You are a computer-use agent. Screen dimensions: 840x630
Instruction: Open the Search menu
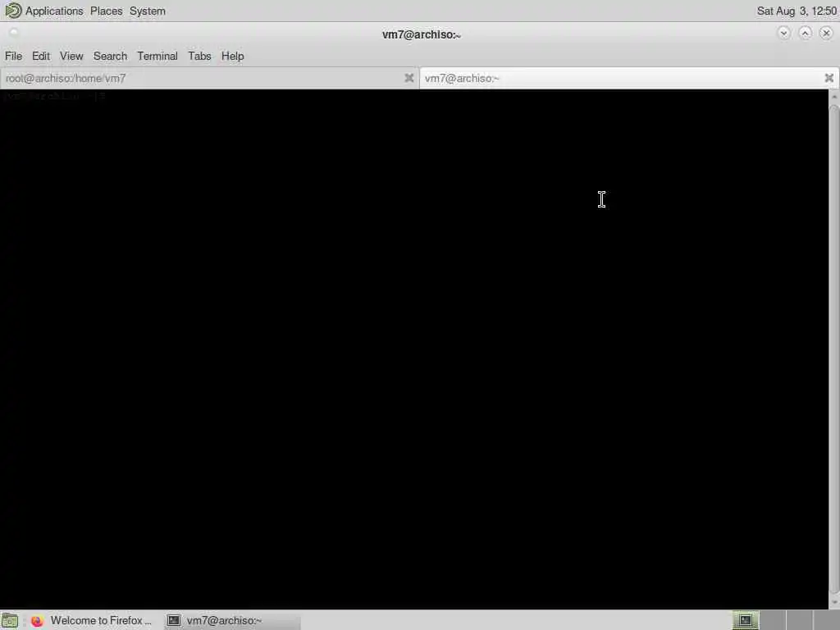(110, 56)
